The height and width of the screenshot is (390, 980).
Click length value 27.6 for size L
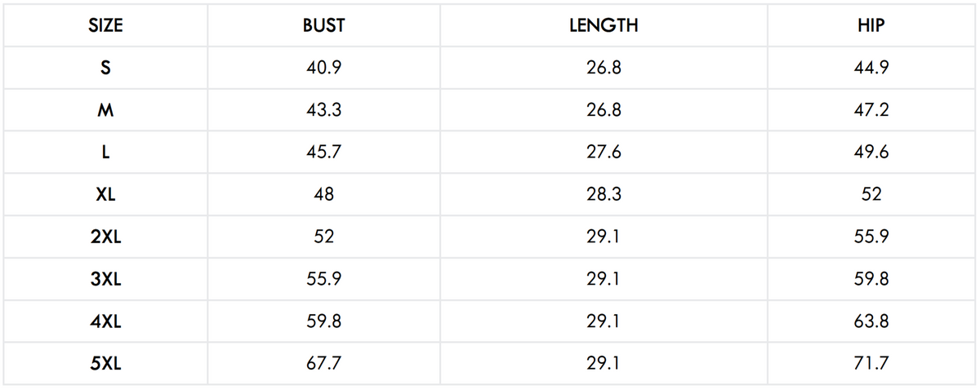point(604,153)
